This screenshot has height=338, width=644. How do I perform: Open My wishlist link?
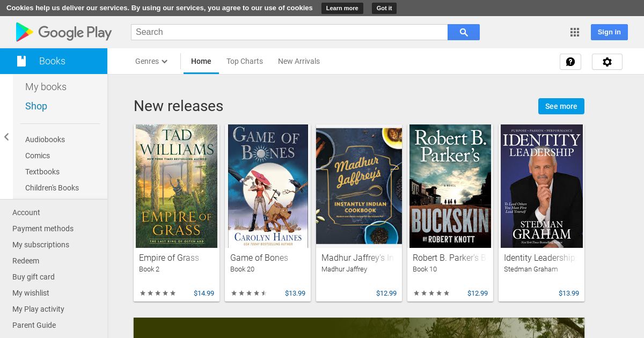point(31,293)
